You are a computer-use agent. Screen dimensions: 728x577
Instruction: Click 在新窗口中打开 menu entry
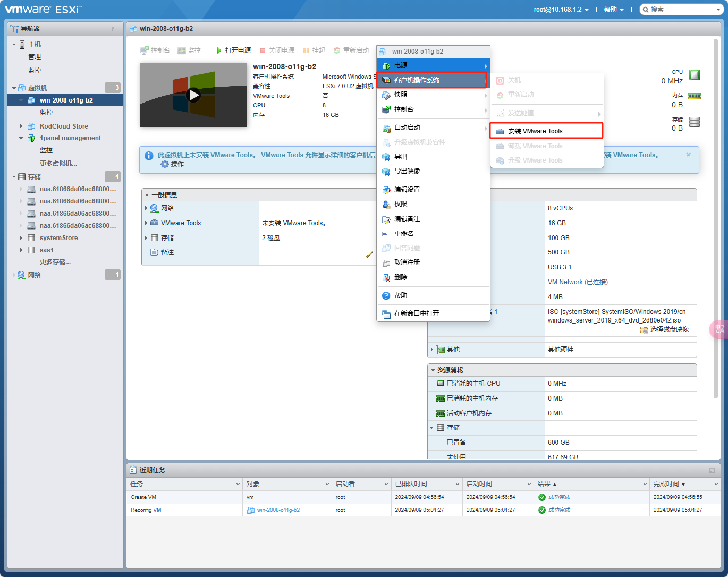pos(433,313)
